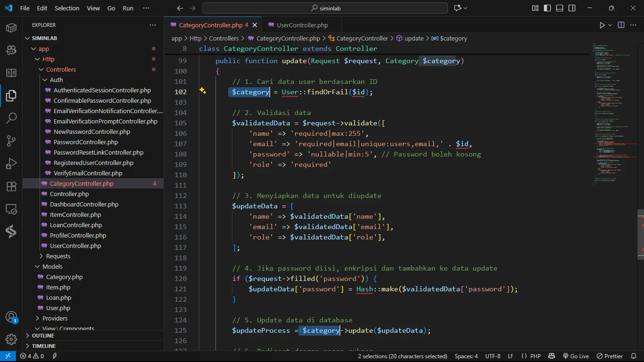Click the Prettier status bar button
The height and width of the screenshot is (362, 644).
click(610, 356)
